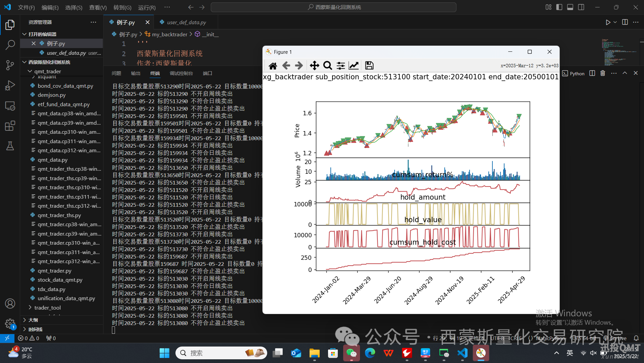Switch to the 输出 panel tab

135,73
